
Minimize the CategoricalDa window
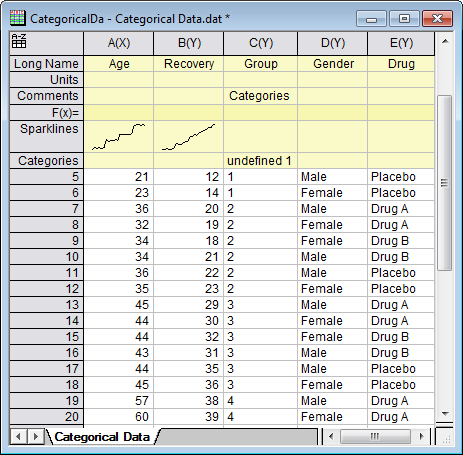(x=371, y=19)
